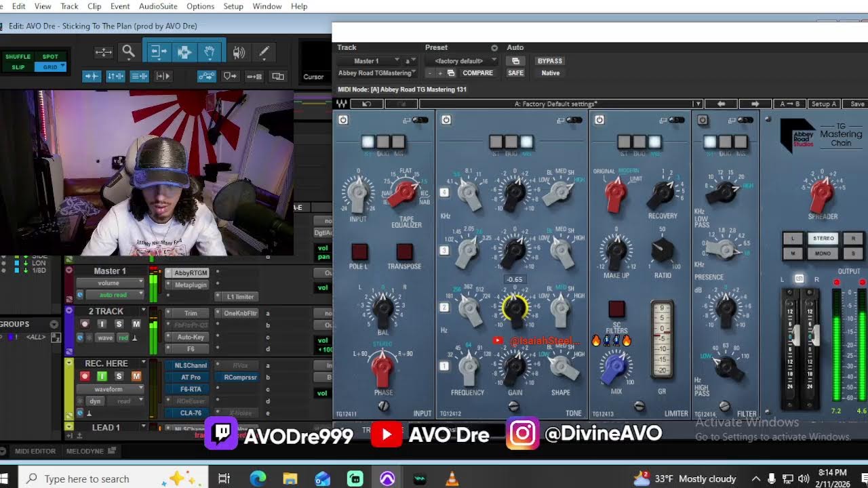Open the Edit menu

click(19, 6)
